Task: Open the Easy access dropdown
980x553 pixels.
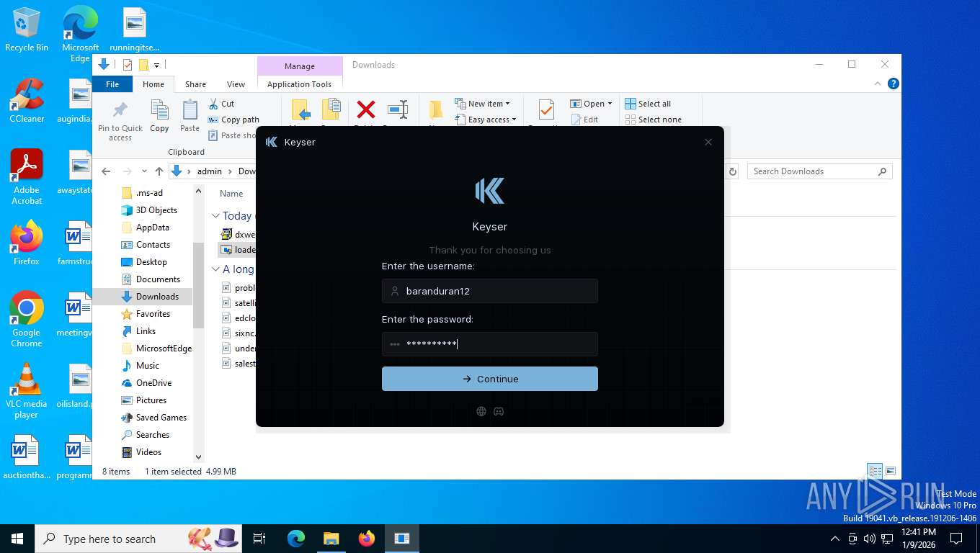Action: [x=486, y=120]
